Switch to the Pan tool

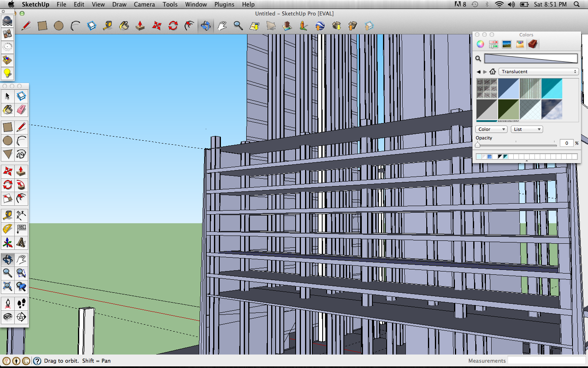pyautogui.click(x=21, y=259)
